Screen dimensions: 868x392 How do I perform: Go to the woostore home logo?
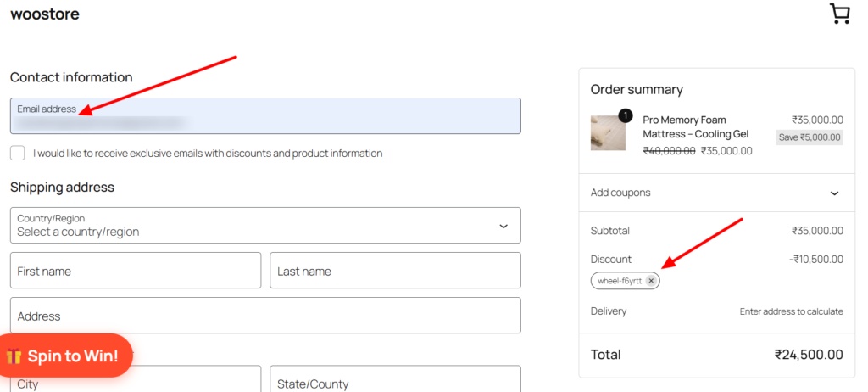[x=45, y=14]
